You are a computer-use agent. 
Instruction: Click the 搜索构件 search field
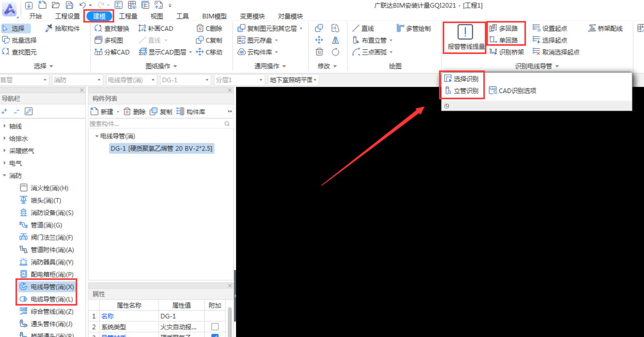(x=160, y=124)
